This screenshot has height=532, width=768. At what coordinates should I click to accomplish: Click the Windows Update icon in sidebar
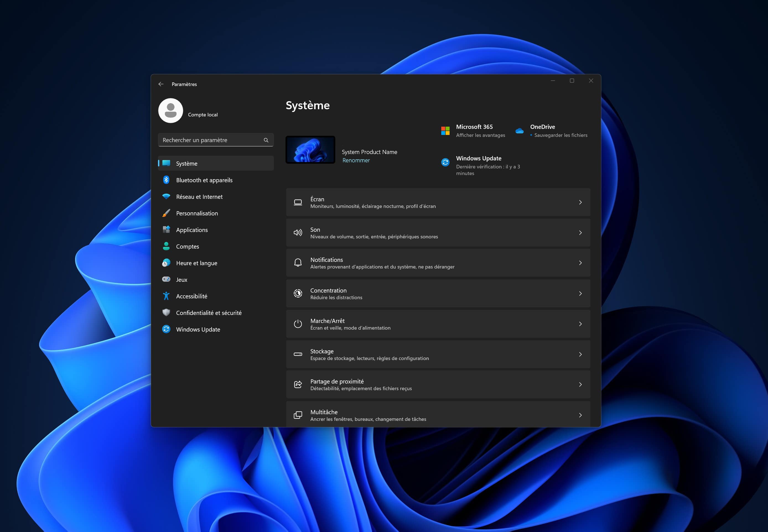pyautogui.click(x=167, y=329)
